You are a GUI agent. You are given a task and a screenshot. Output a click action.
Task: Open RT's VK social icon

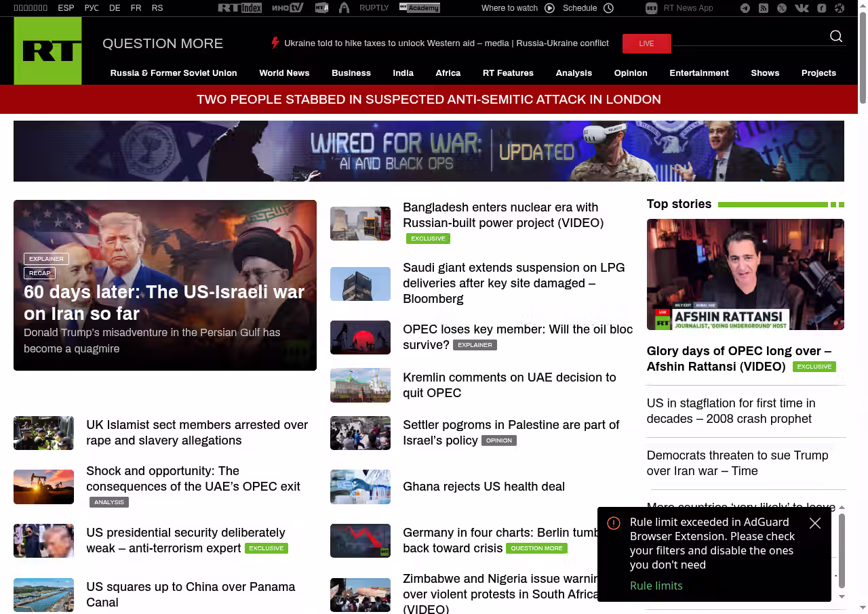tap(802, 8)
